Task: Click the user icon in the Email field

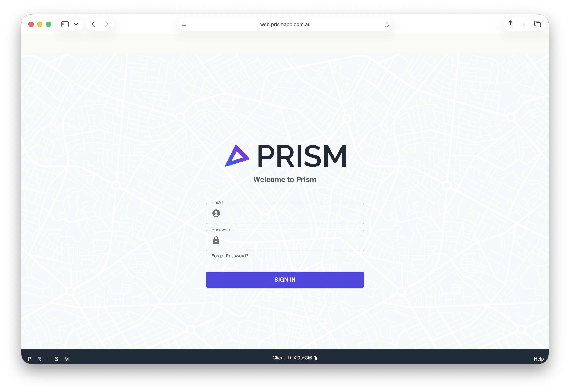Action: click(x=216, y=213)
